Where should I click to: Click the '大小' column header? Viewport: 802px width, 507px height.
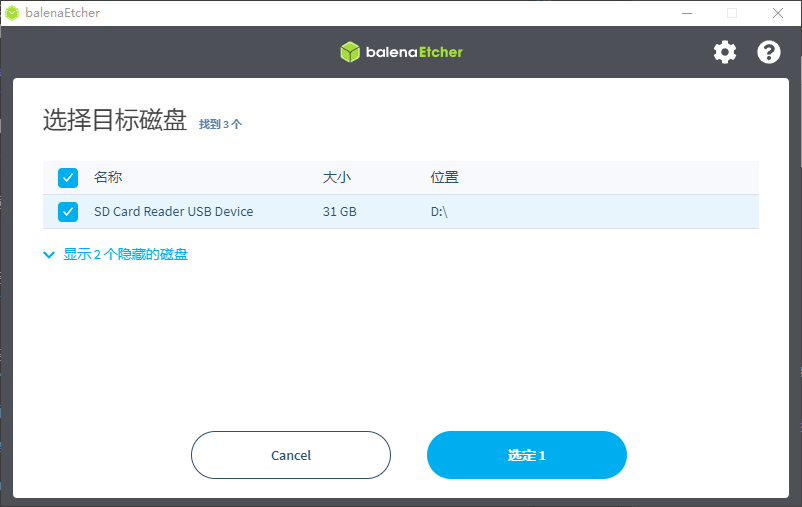[337, 178]
